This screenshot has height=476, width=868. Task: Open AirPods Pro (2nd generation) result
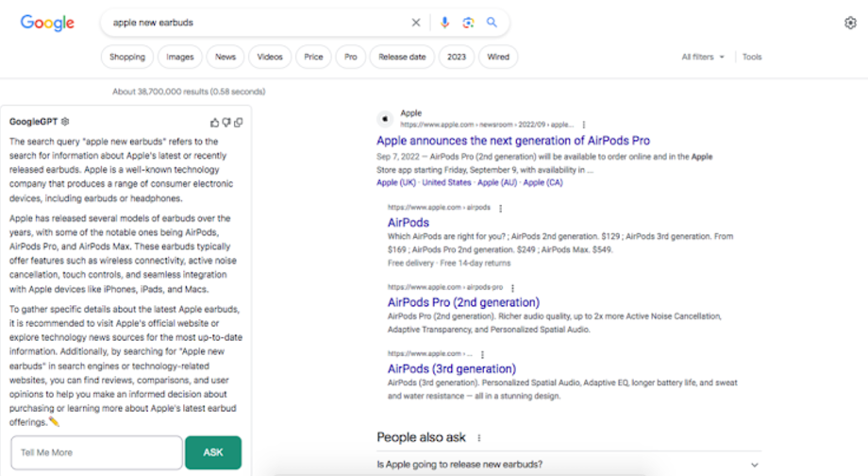point(463,302)
